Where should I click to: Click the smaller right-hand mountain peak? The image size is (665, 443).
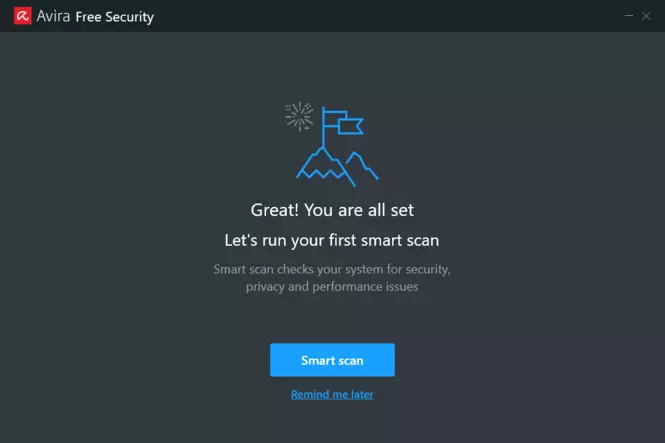click(362, 165)
